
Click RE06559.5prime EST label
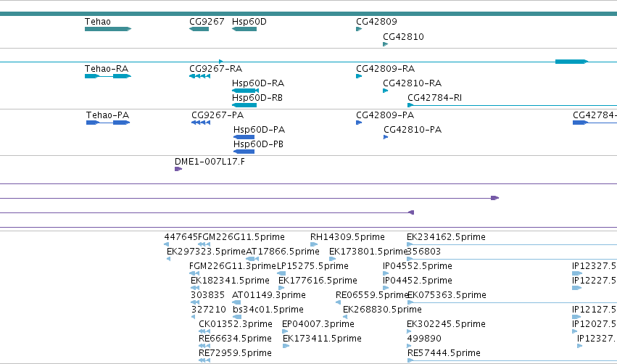(372, 295)
